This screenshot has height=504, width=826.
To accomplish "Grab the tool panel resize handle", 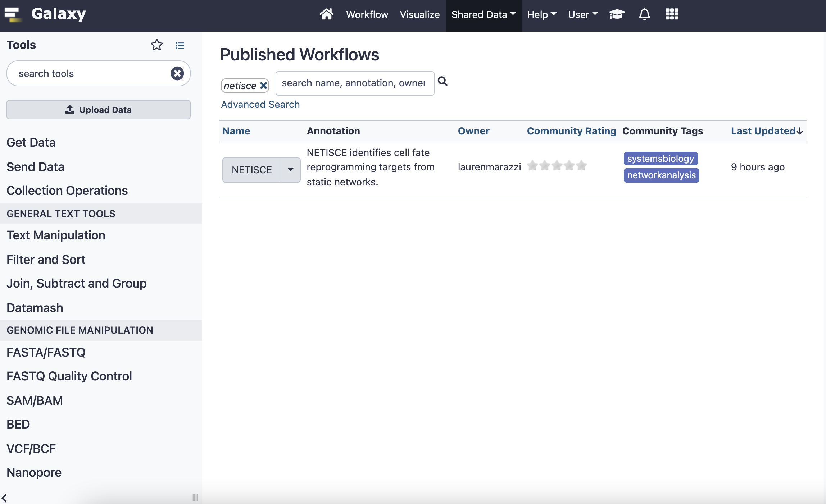I will coord(195,498).
